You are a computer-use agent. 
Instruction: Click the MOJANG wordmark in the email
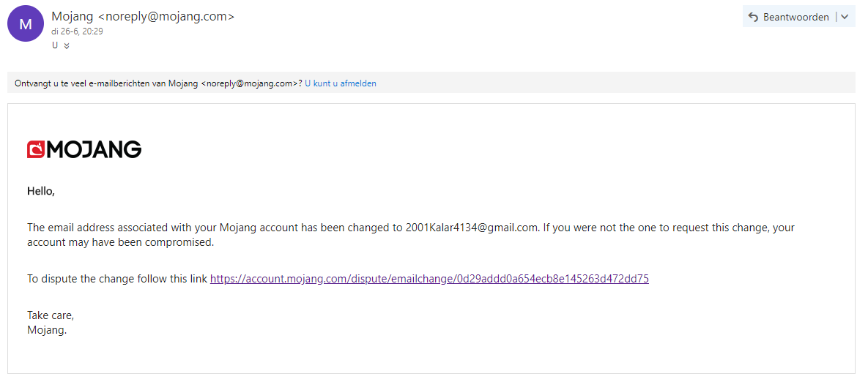coord(94,149)
